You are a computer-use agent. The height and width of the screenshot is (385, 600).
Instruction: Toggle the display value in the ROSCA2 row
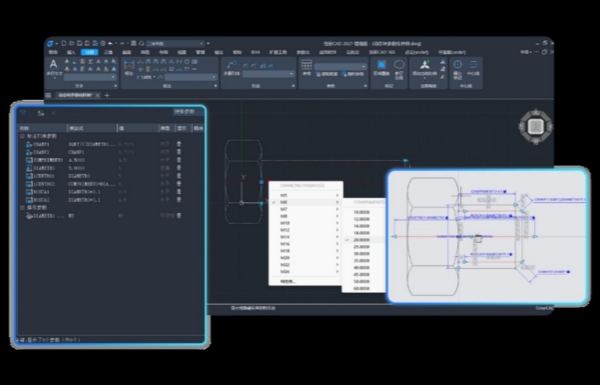[x=179, y=200]
